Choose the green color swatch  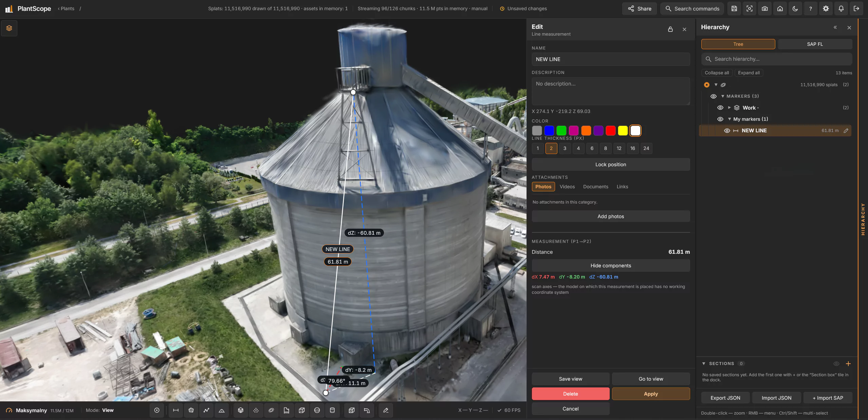tap(561, 131)
